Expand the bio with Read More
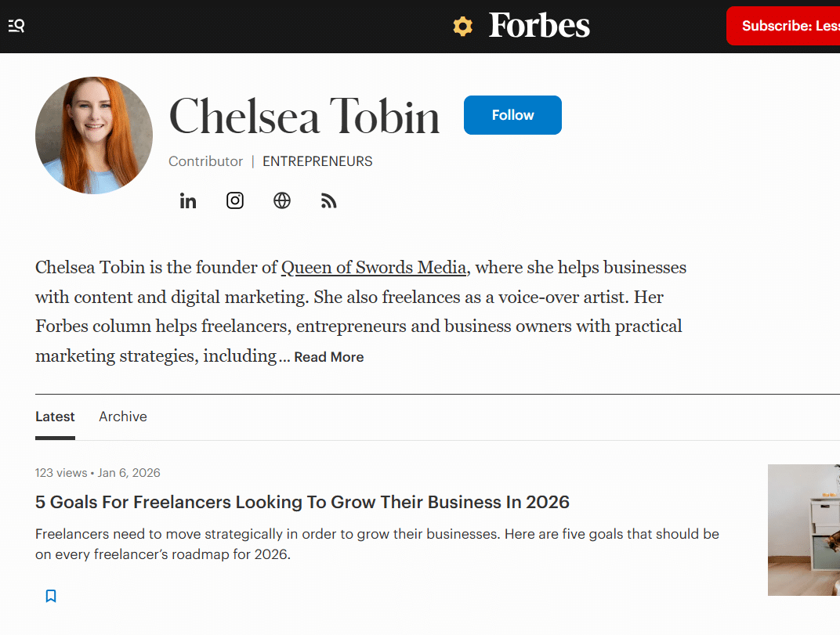This screenshot has width=840, height=635. [329, 357]
